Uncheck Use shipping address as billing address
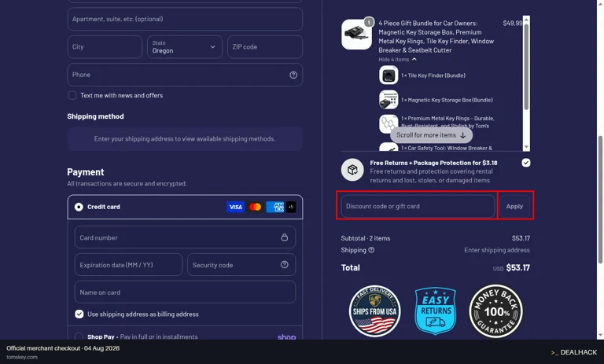Screen dimensions: 604x364 [x=79, y=314]
